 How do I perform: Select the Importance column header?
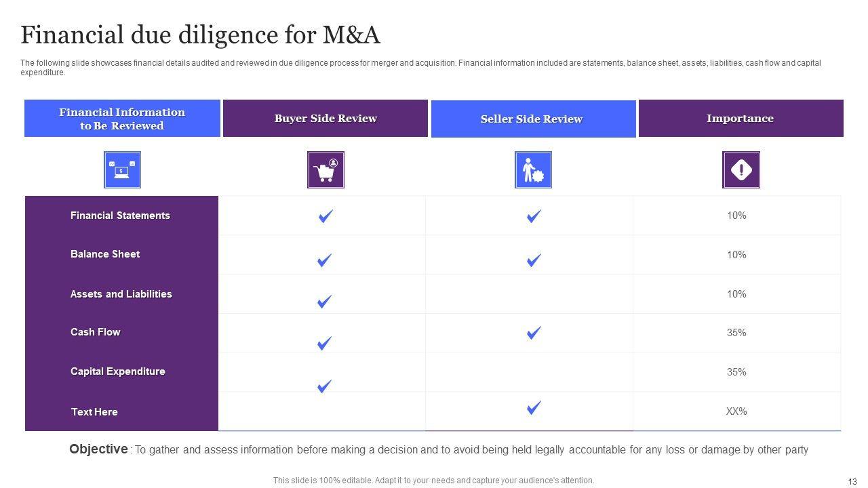741,119
